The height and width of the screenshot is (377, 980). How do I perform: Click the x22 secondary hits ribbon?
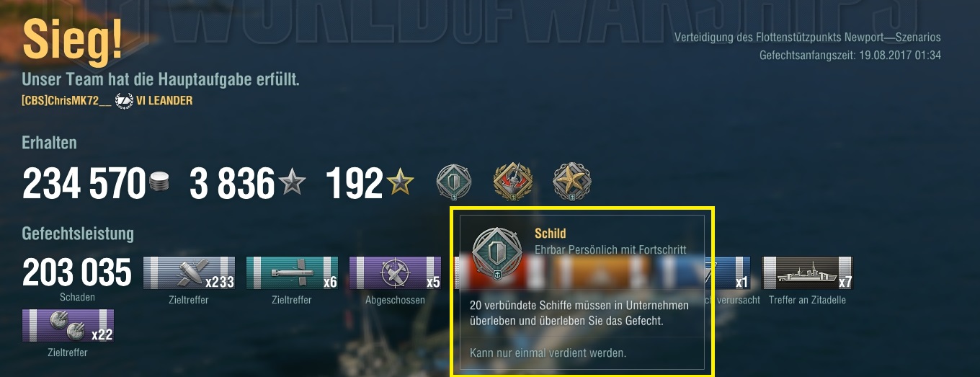pos(68,326)
